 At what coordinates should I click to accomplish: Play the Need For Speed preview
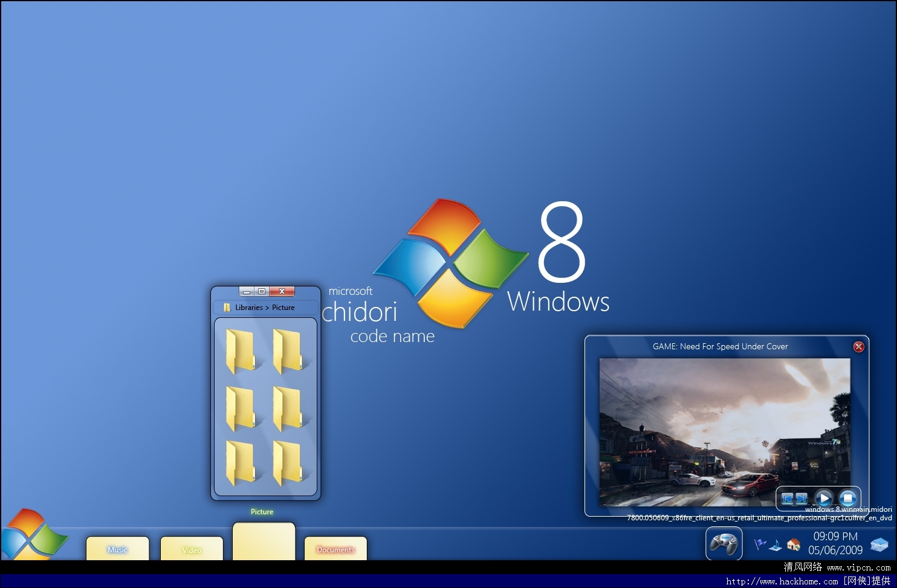coord(823,498)
